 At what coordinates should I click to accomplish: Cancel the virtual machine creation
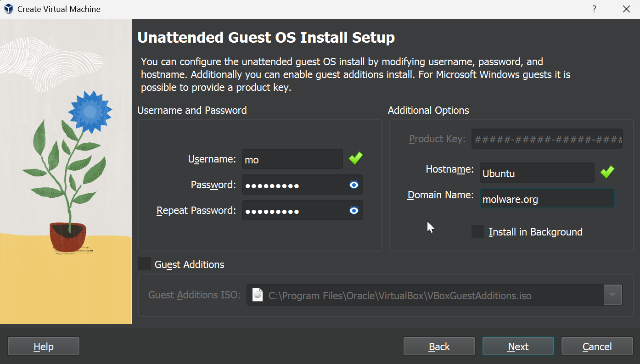[597, 347]
